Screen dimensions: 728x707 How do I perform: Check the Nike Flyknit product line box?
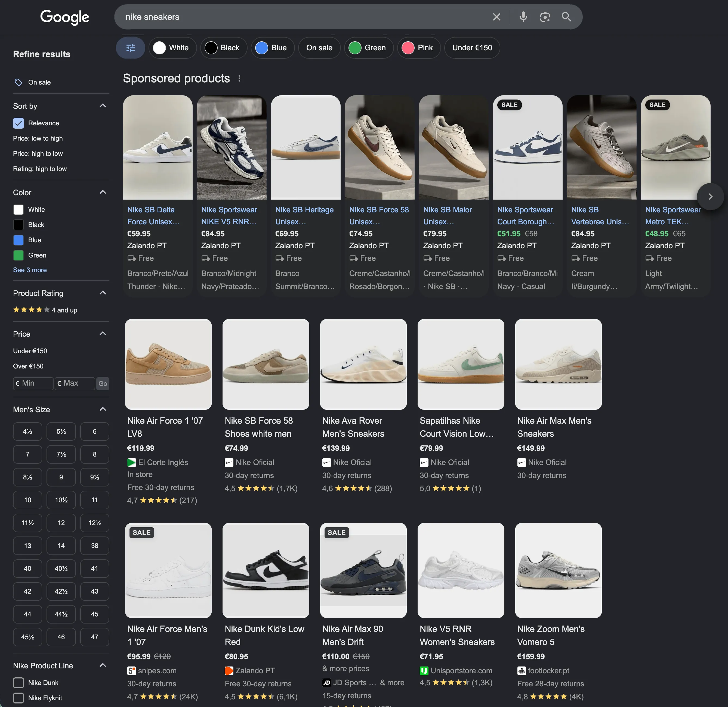click(18, 698)
